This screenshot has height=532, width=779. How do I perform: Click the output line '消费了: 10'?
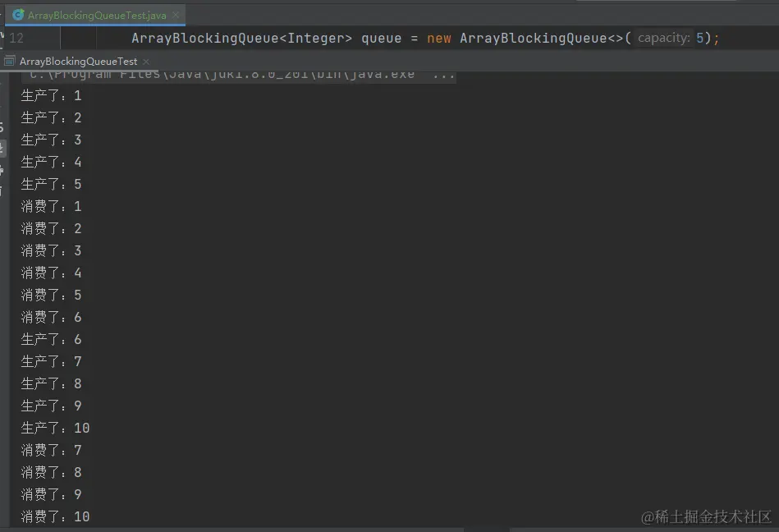(55, 516)
